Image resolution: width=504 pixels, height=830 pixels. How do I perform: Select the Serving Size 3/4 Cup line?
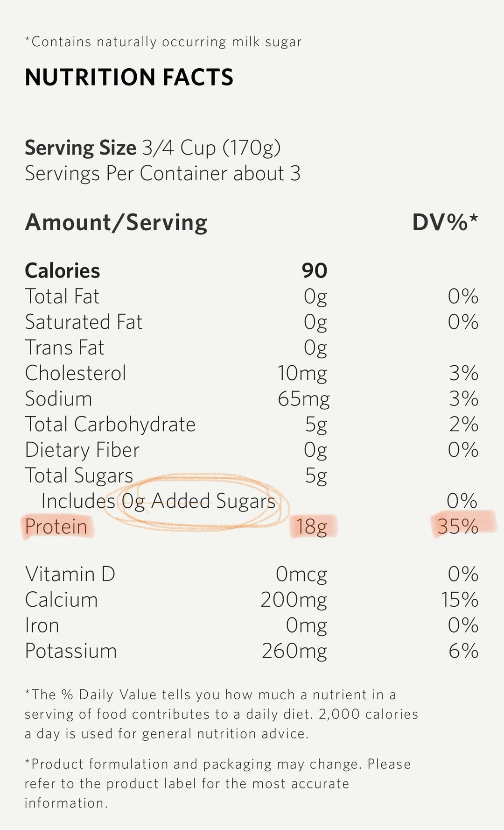[x=153, y=148]
